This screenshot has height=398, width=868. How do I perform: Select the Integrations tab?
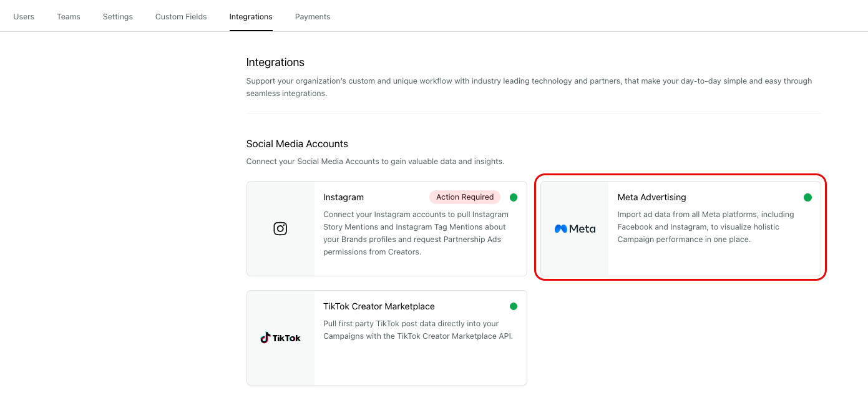(x=251, y=17)
